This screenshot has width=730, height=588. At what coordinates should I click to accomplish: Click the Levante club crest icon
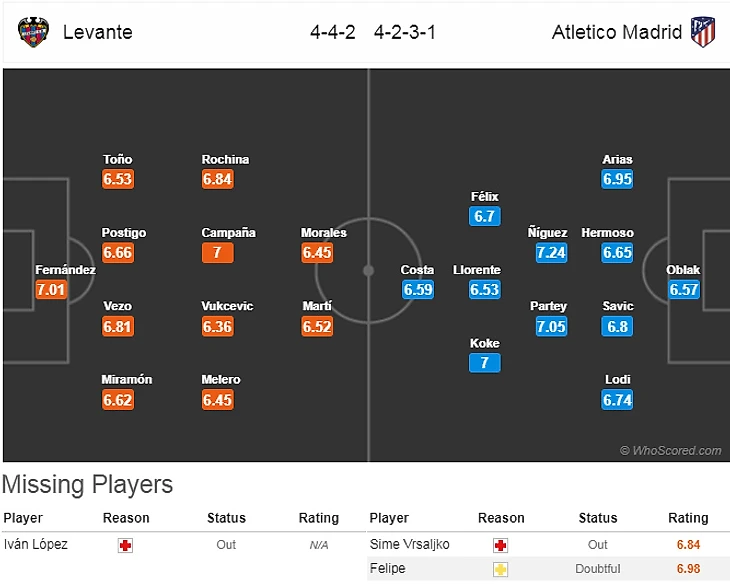point(34,32)
